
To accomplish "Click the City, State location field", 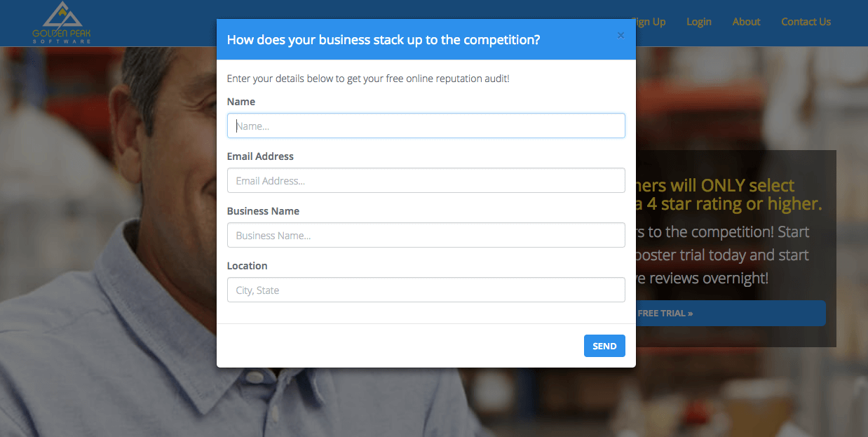I will 426,290.
